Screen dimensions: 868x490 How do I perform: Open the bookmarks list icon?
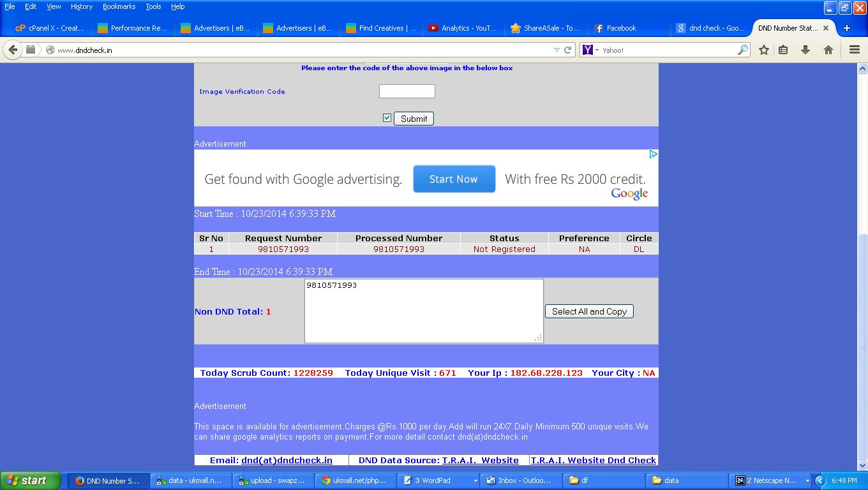[783, 50]
